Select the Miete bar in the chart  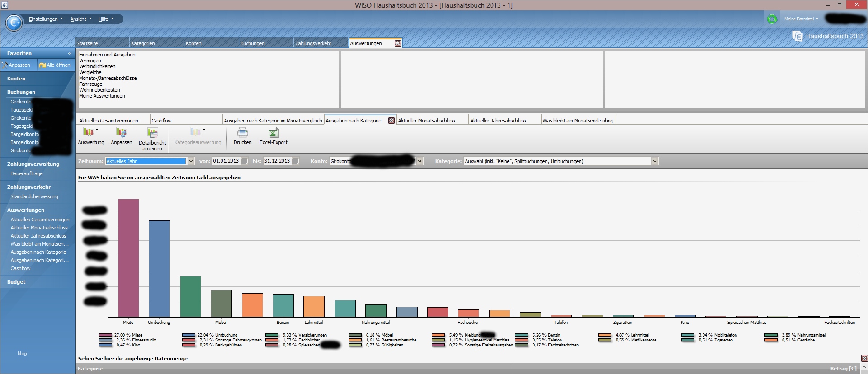tap(128, 258)
